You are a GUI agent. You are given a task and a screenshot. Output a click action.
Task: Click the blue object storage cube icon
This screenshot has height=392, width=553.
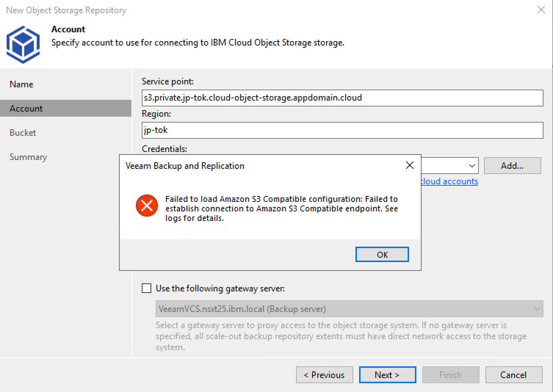[23, 44]
